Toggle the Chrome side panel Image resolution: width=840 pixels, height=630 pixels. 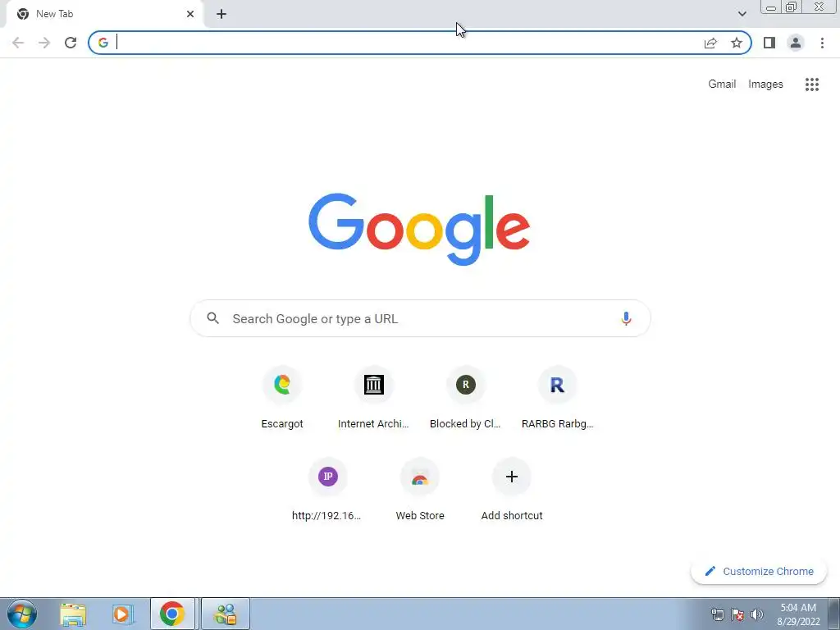[x=769, y=43]
